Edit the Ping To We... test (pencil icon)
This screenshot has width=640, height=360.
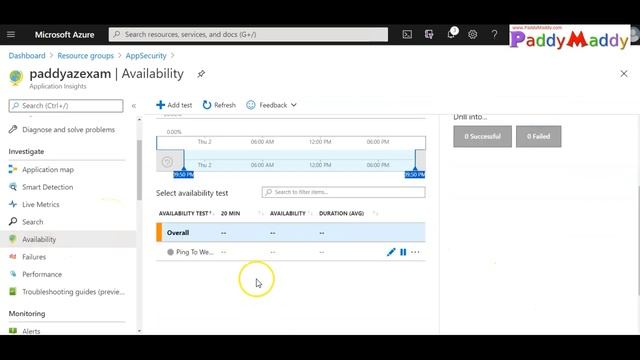(391, 252)
